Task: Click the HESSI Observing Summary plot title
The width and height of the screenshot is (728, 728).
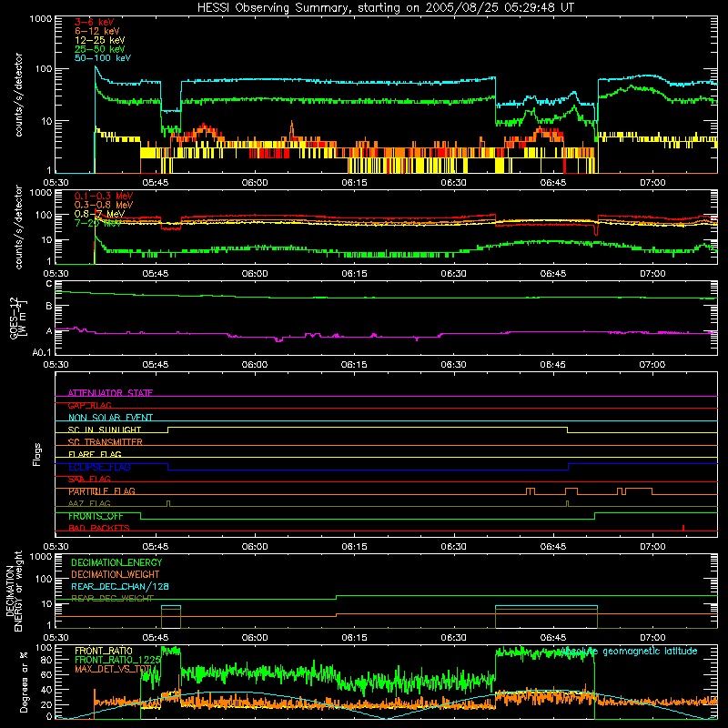Action: [386, 8]
